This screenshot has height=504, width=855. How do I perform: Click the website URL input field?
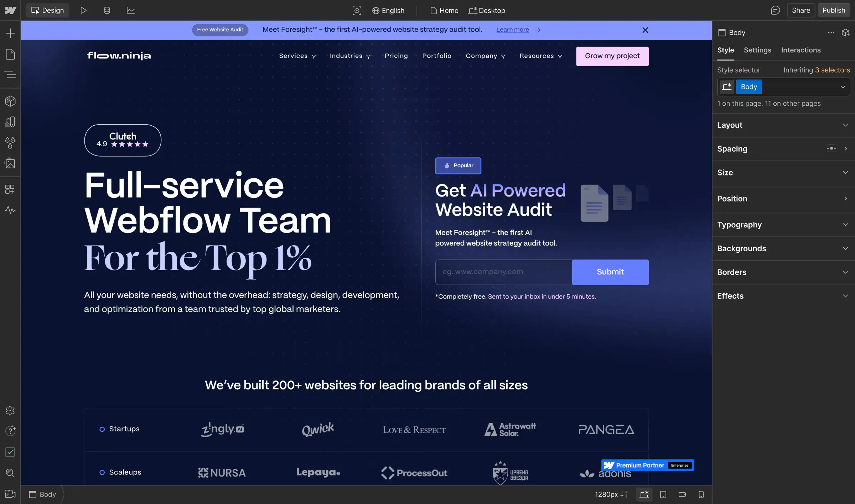[503, 272]
